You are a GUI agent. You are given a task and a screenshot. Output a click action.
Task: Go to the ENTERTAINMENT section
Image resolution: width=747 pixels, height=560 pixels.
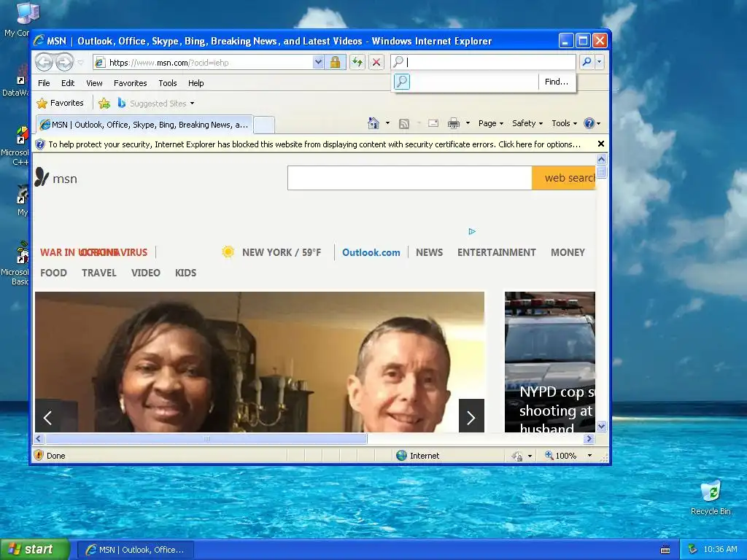496,252
